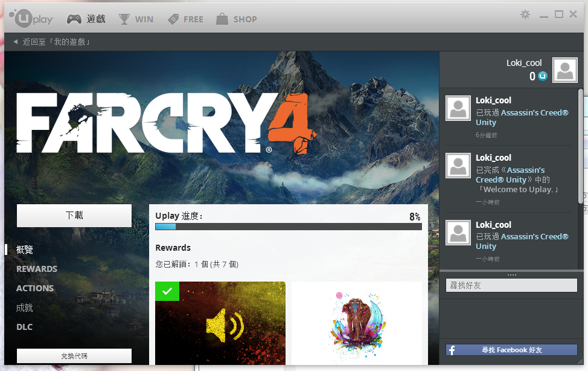Viewport: 588px width, 371px height.
Task: Click Loki_cool username in header
Action: (524, 63)
